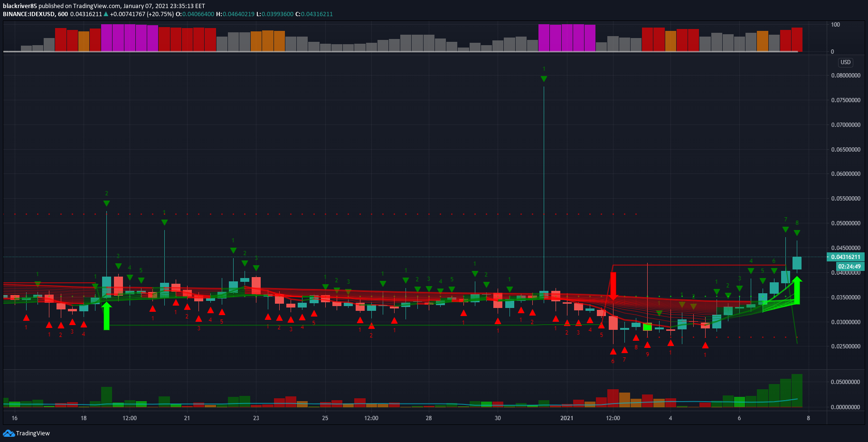Click the +0.00741767 (+20.75%) change value
The image size is (868, 442).
coord(142,14)
